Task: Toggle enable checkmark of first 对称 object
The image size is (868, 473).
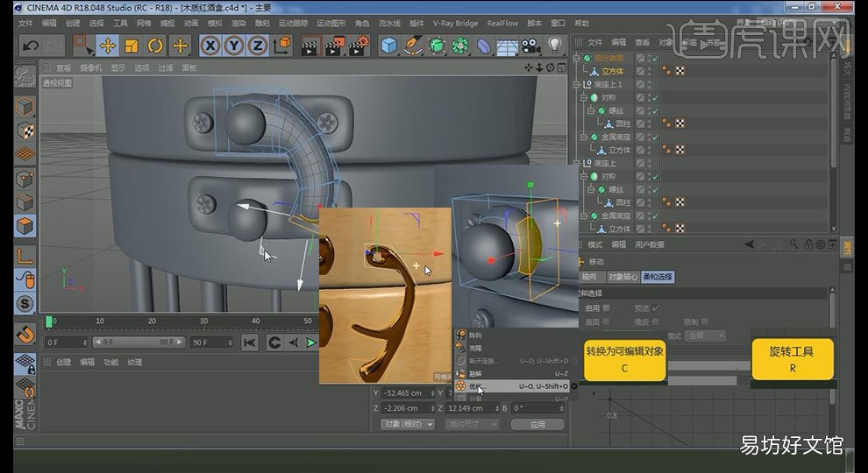Action: tap(656, 97)
